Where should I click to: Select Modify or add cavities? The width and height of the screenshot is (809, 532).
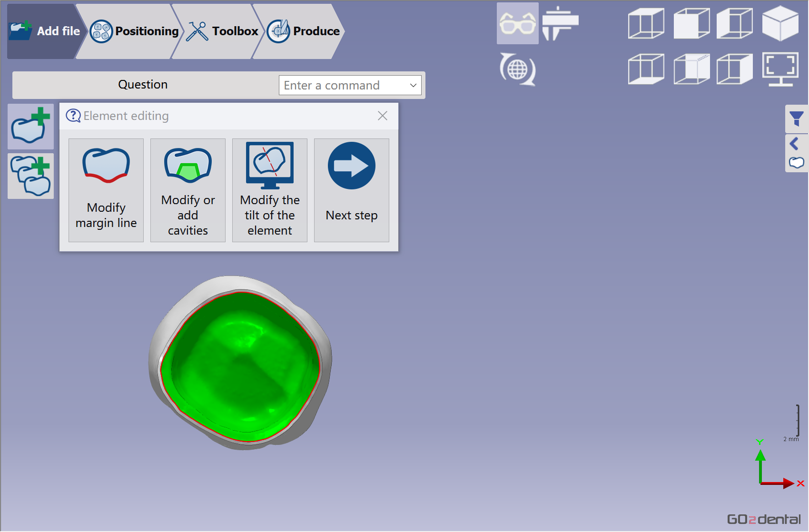[x=188, y=190]
